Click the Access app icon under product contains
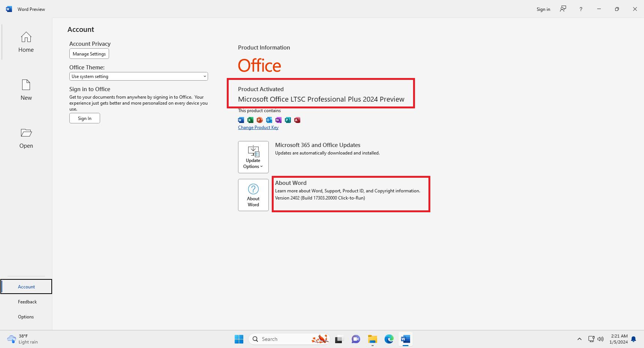Screen dimensions: 644x348 [x=297, y=120]
